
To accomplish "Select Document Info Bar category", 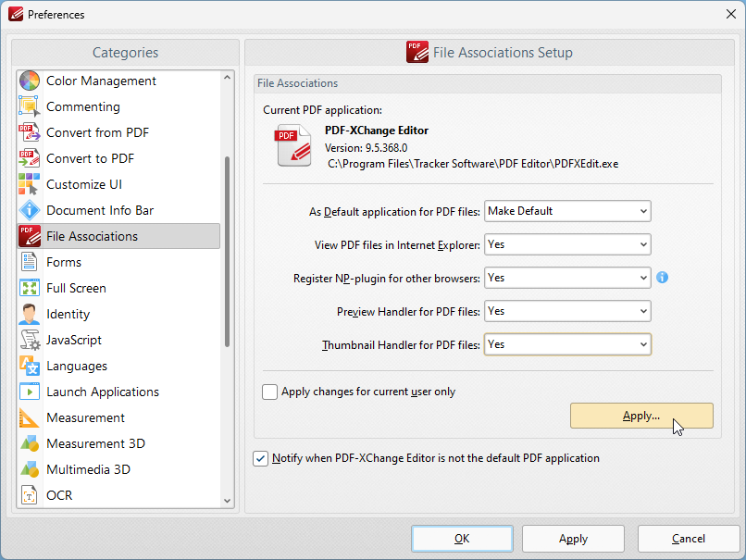I will (119, 210).
